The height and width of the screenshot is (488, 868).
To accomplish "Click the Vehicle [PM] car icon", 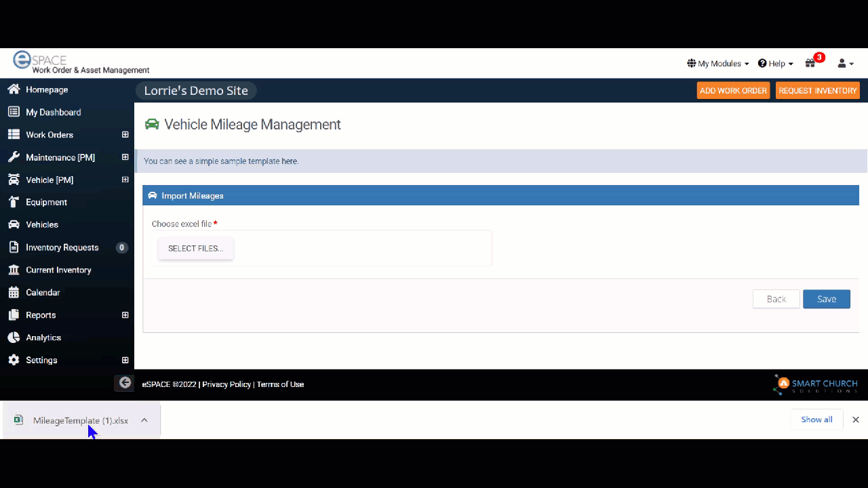I will tap(14, 180).
